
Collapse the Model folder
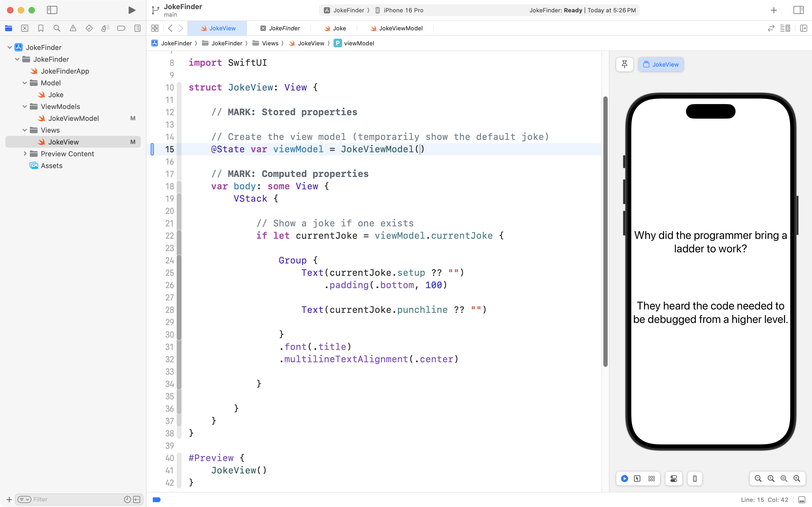click(24, 83)
